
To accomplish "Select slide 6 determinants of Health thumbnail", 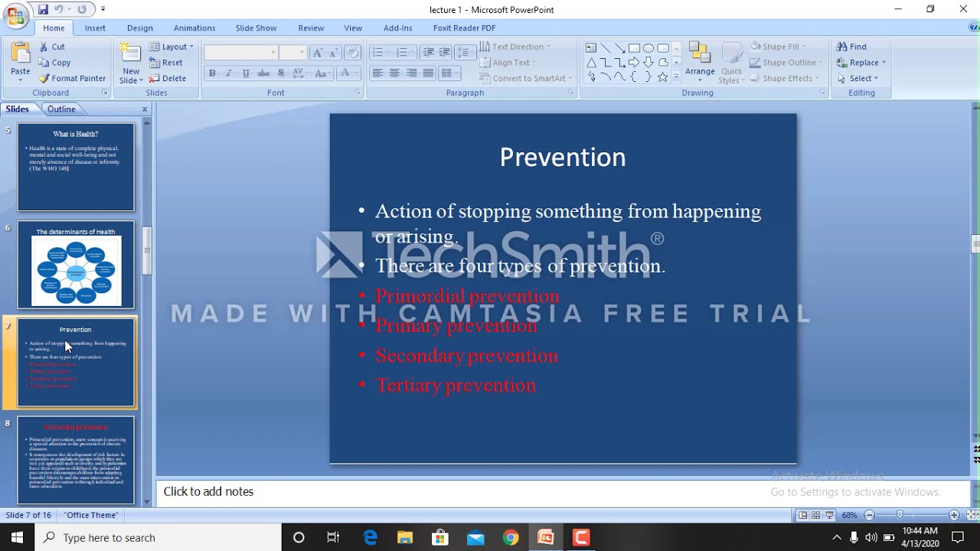I will tap(76, 265).
